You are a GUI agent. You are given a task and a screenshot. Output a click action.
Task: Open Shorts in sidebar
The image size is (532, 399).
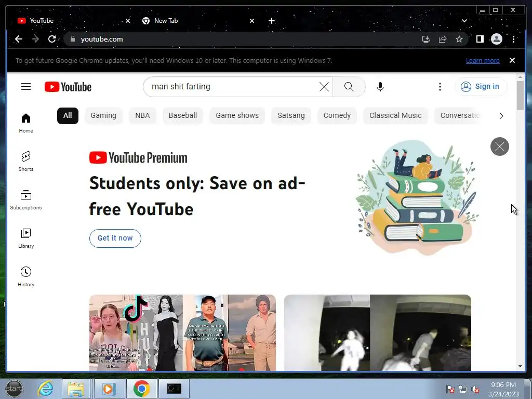[26, 162]
